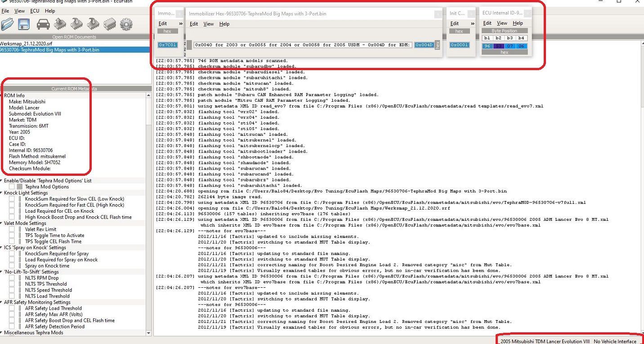
Task: Open View menu in Immobilizer Hex window
Action: coord(208,24)
